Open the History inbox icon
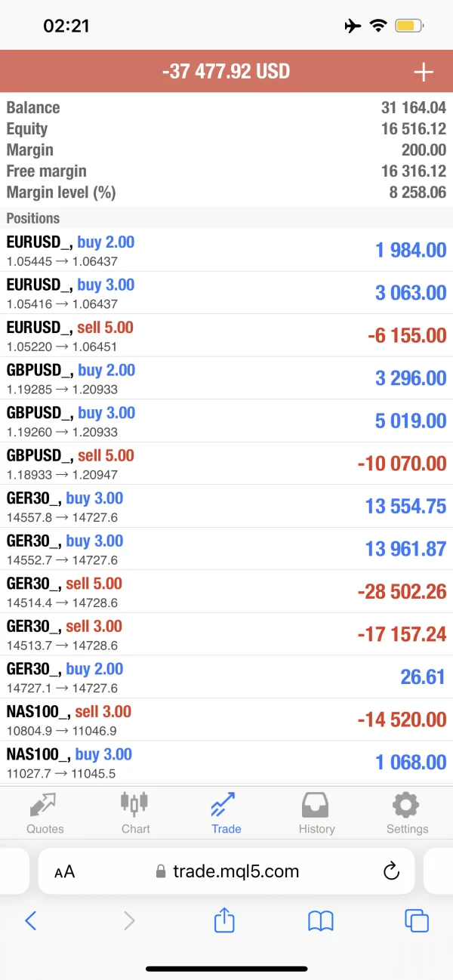Image resolution: width=453 pixels, height=980 pixels. click(316, 805)
